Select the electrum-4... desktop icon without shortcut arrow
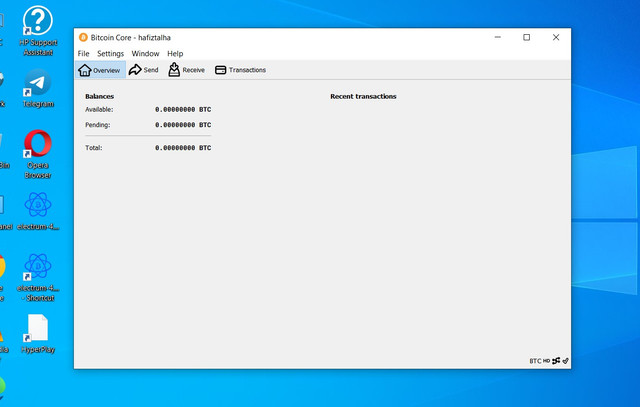Screen dimensions: 640x407 coord(38,211)
